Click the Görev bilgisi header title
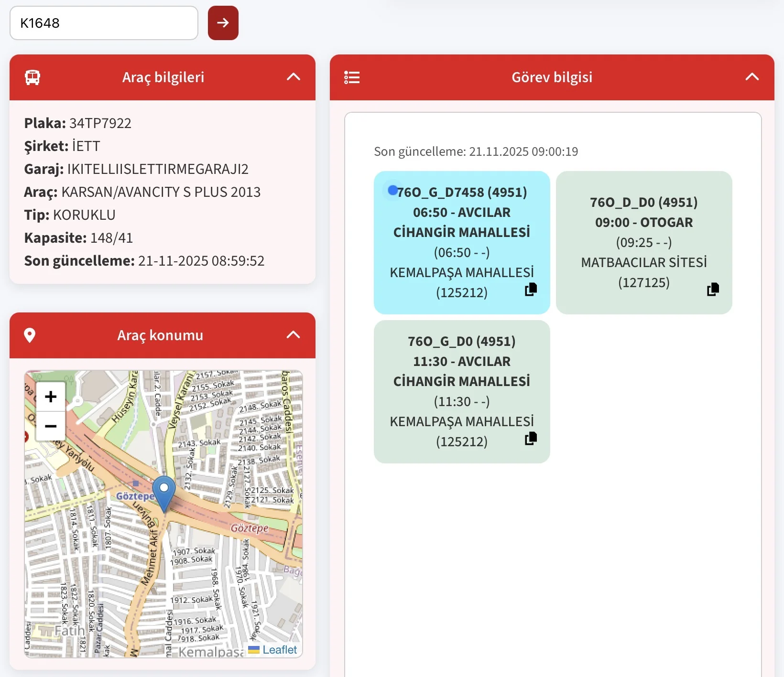Viewport: 784px width, 677px height. pos(552,77)
